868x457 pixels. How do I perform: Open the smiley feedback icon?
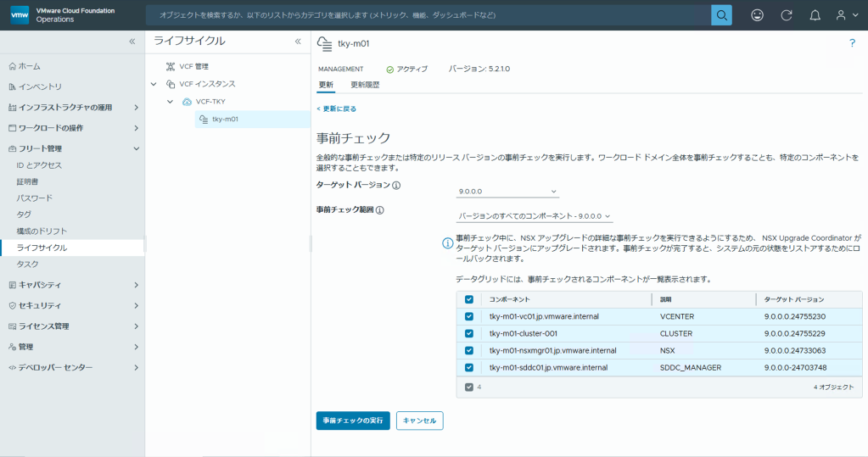(x=757, y=15)
